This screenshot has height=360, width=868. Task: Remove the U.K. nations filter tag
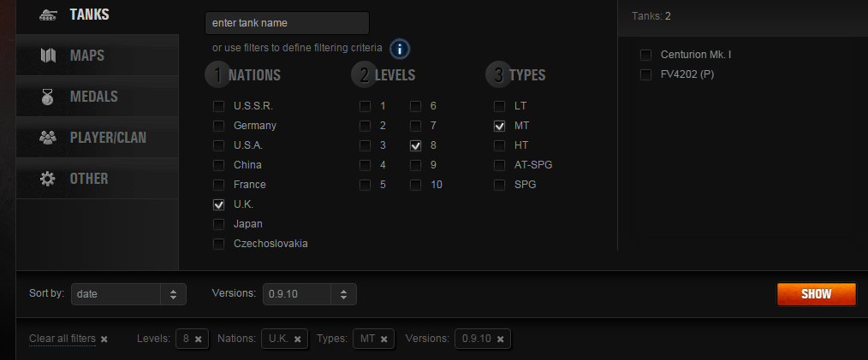click(297, 339)
